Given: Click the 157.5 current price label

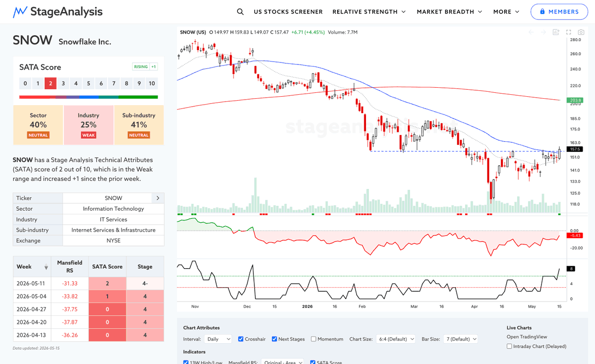Looking at the screenshot, I should (x=575, y=149).
